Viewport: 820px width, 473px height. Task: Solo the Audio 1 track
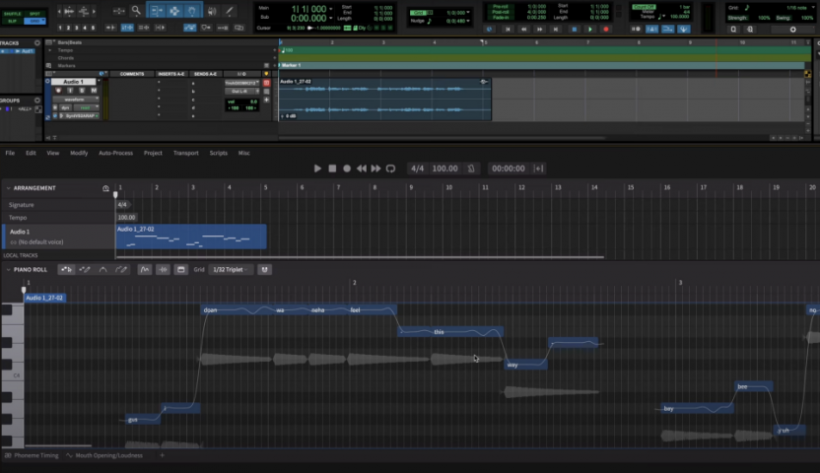point(82,91)
